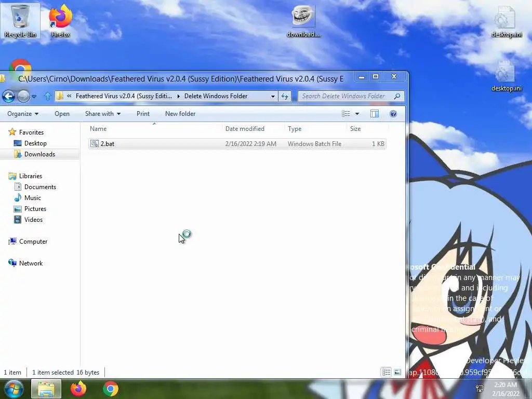This screenshot has width=532, height=399.
Task: Open the Share with menu
Action: [x=103, y=114]
